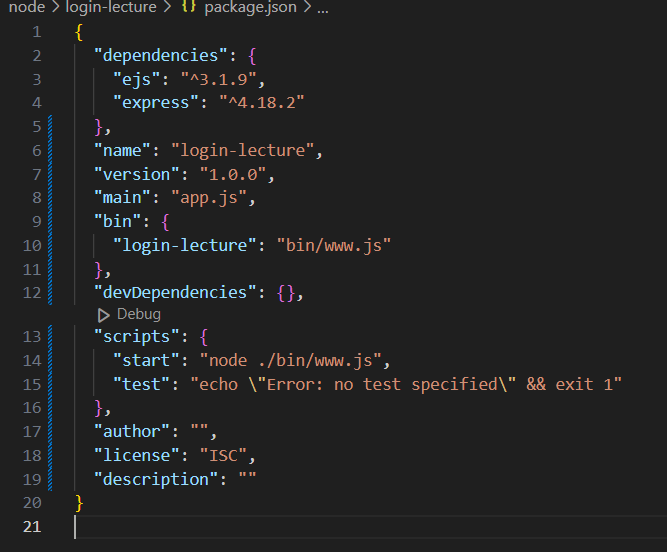Click the "test" script key

click(142, 384)
